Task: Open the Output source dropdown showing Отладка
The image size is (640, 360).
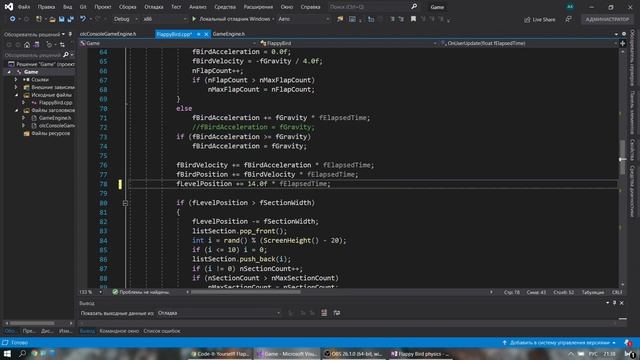Action: coord(219,313)
